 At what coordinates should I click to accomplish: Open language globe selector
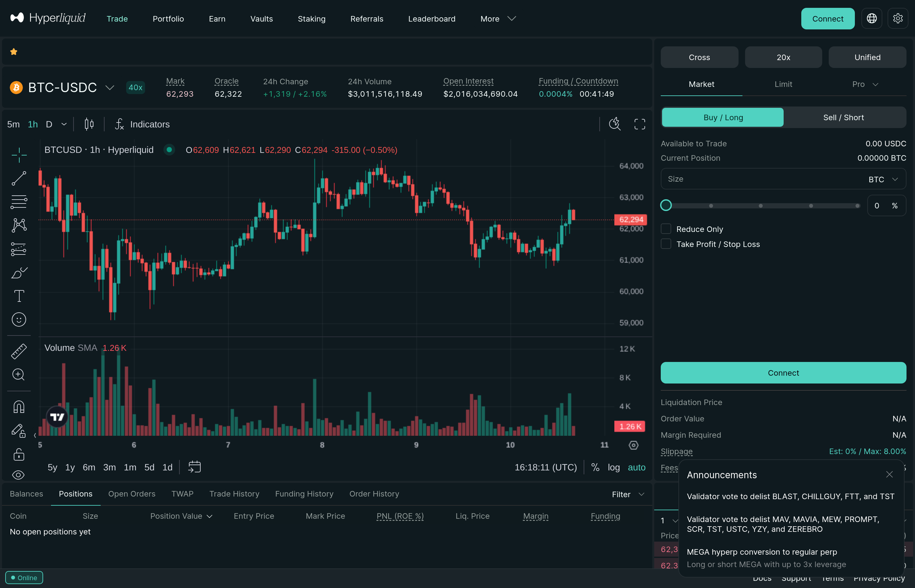pos(872,18)
